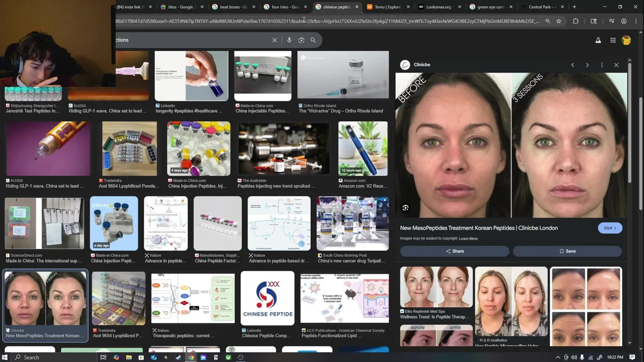644x362 pixels.
Task: Show next image in preview panel
Action: [587, 65]
